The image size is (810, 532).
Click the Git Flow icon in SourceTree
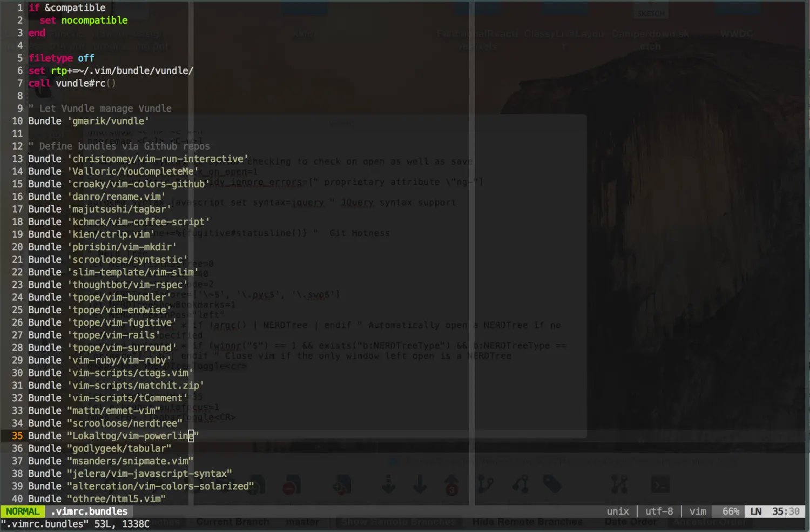click(619, 484)
